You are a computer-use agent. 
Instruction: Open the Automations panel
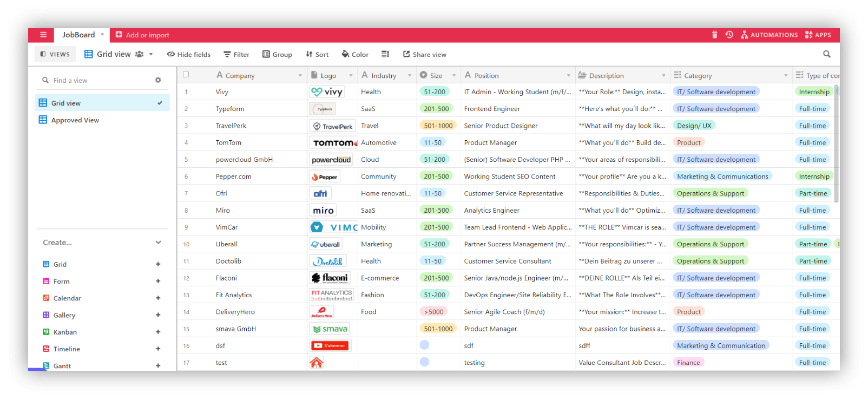click(769, 35)
